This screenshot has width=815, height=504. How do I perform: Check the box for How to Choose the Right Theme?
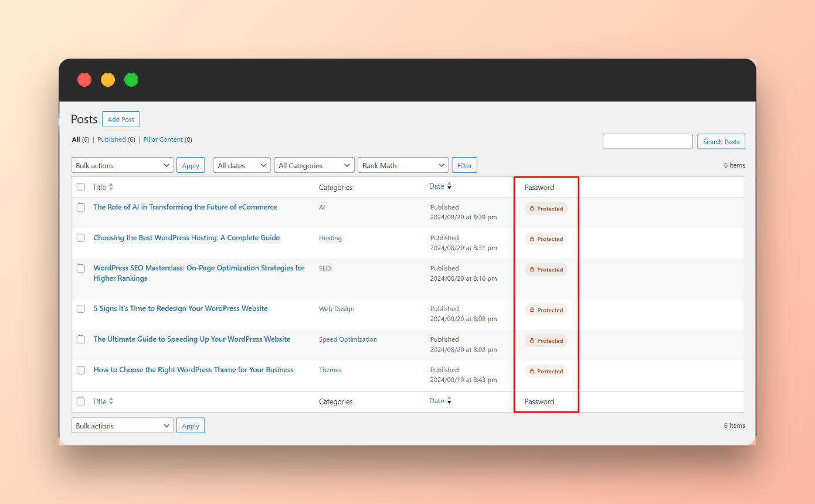click(81, 370)
